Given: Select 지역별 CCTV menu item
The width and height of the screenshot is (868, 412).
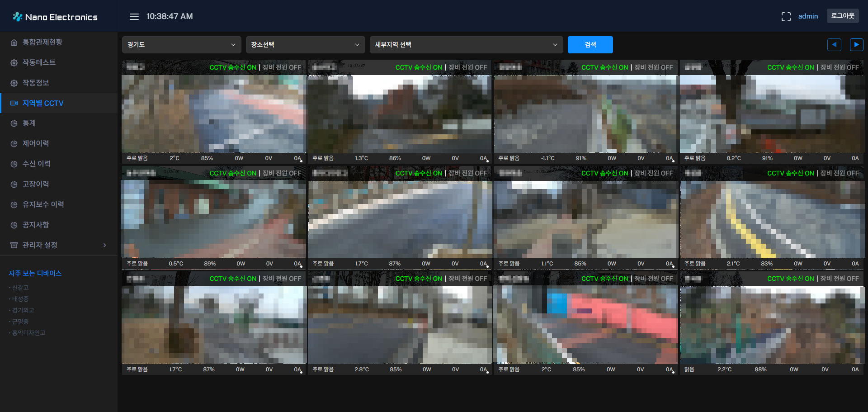Looking at the screenshot, I should 43,103.
